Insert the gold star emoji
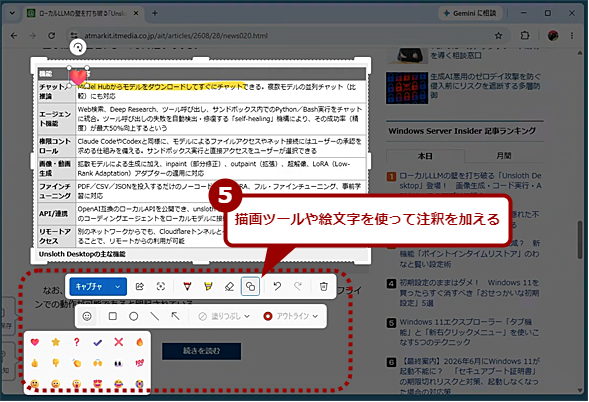Image resolution: width=589 pixels, height=402 pixels. tap(56, 342)
